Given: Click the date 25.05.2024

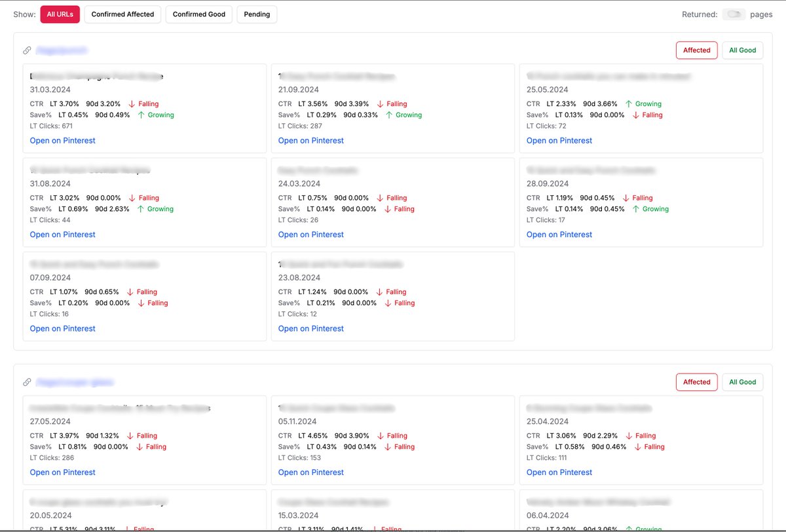Looking at the screenshot, I should pos(547,90).
